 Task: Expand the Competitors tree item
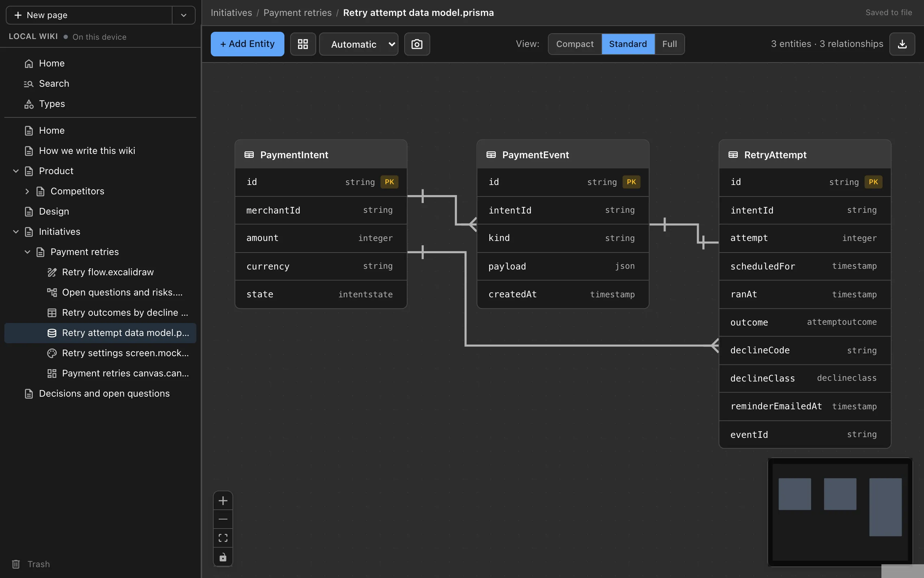(27, 191)
